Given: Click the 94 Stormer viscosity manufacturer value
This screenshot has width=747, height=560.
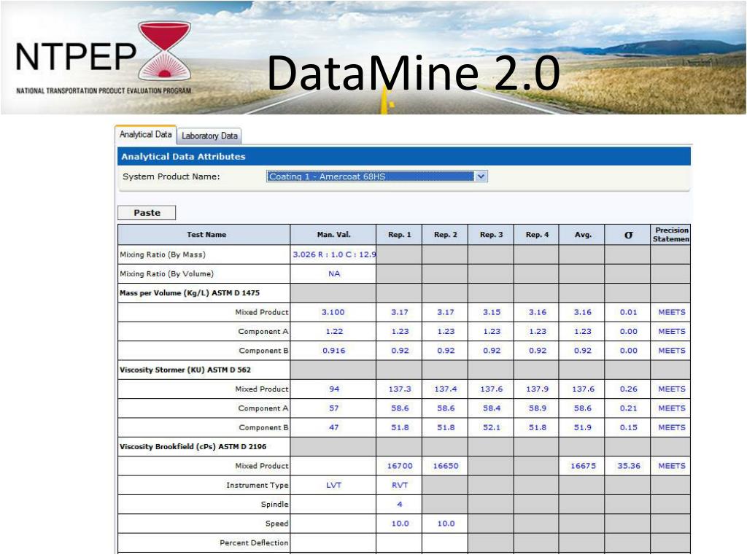Looking at the screenshot, I should coord(333,389).
